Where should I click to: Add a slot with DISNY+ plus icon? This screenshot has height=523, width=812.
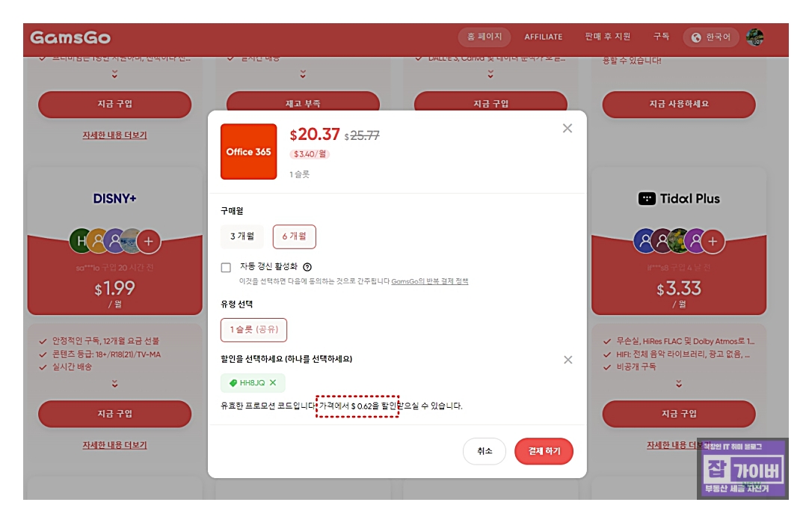tap(149, 241)
